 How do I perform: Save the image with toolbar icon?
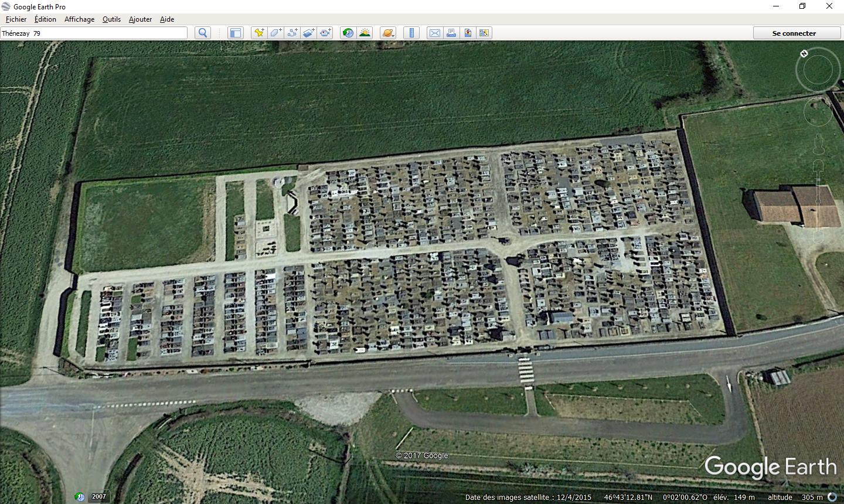coord(468,33)
